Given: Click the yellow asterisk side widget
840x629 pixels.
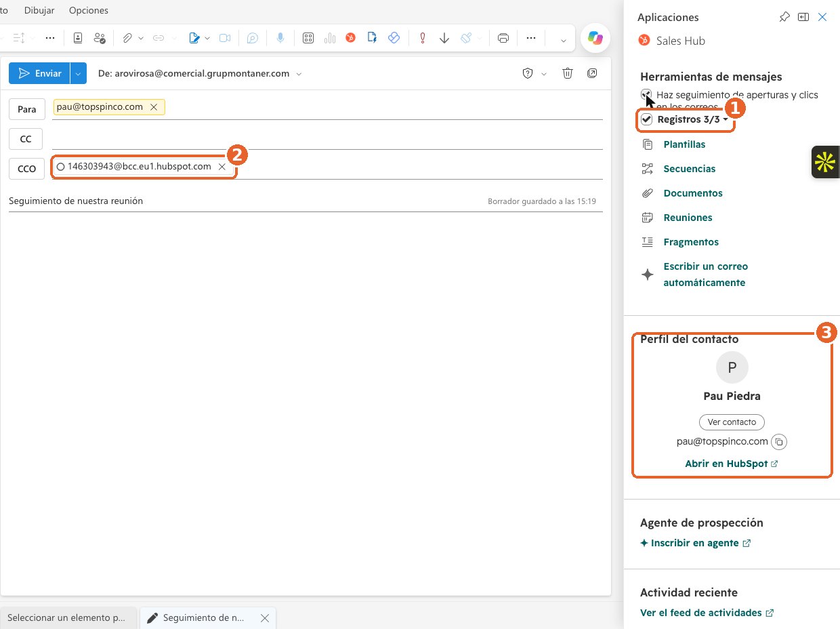Looking at the screenshot, I should point(825,161).
